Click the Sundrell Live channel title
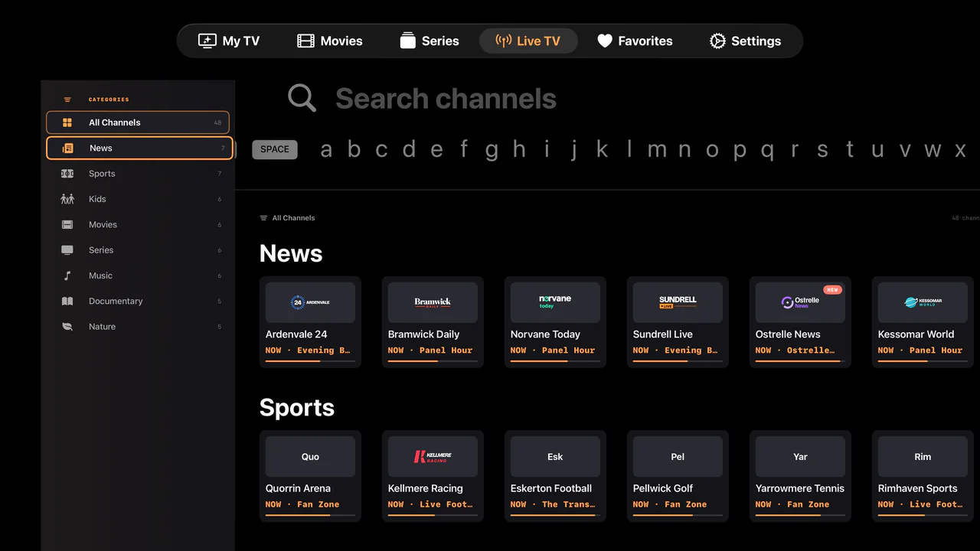Viewport: 980px width, 551px height. click(x=663, y=334)
